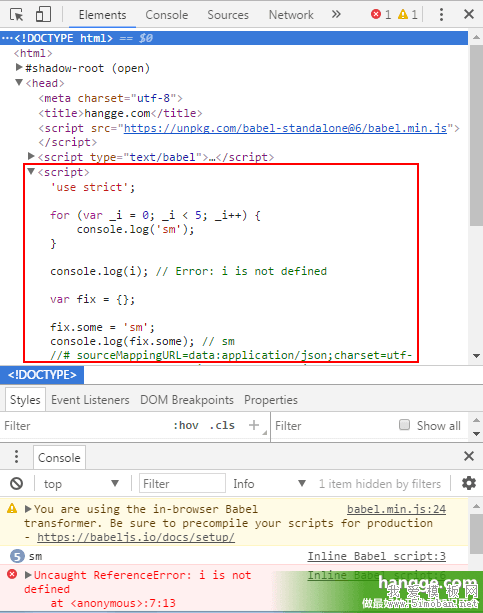Activate the inspect element picker icon
The width and height of the screenshot is (483, 613).
[x=16, y=14]
